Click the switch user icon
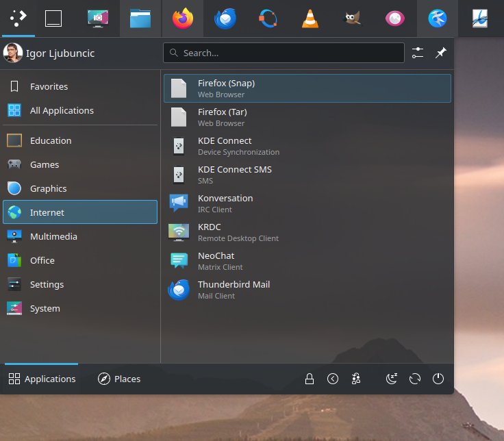Viewport: 504px width, 441px height. [x=356, y=379]
